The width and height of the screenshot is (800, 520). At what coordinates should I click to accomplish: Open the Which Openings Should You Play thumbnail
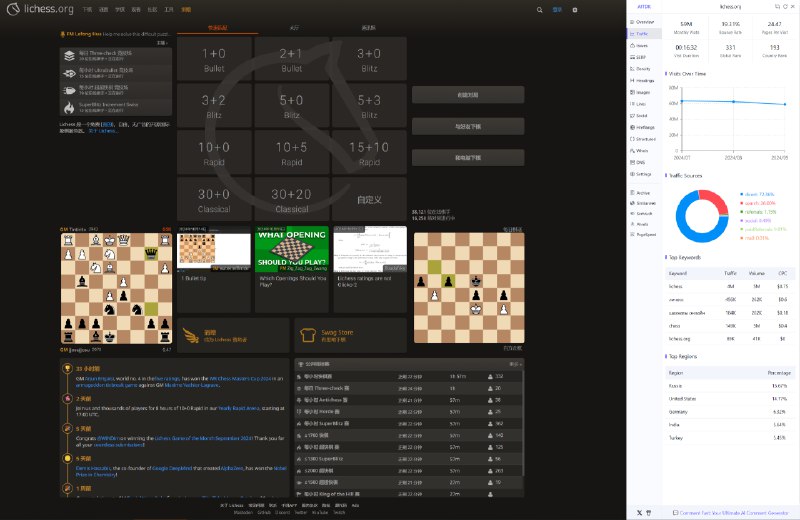292,250
